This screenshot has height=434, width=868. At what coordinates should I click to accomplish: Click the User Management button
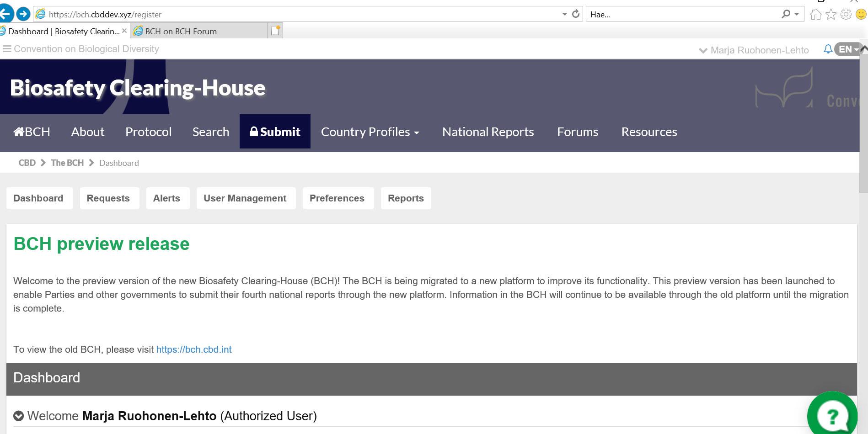(245, 198)
